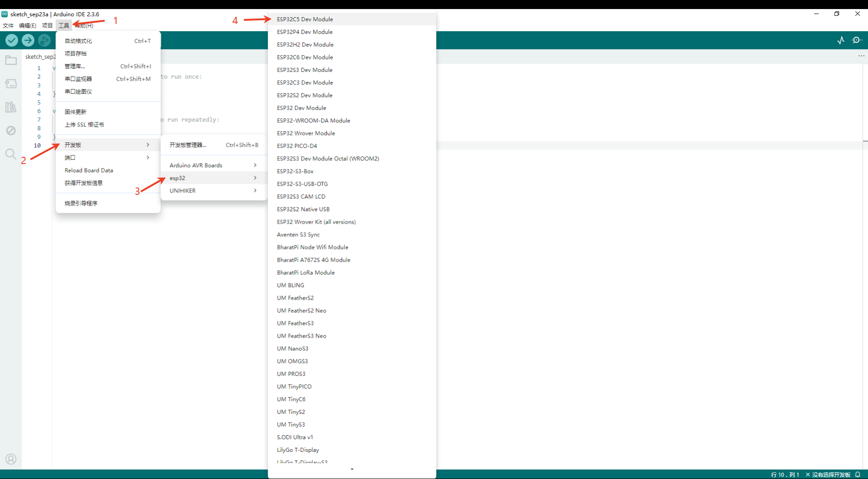Expand the Arduino AVR Boards submenu chevron

click(255, 165)
